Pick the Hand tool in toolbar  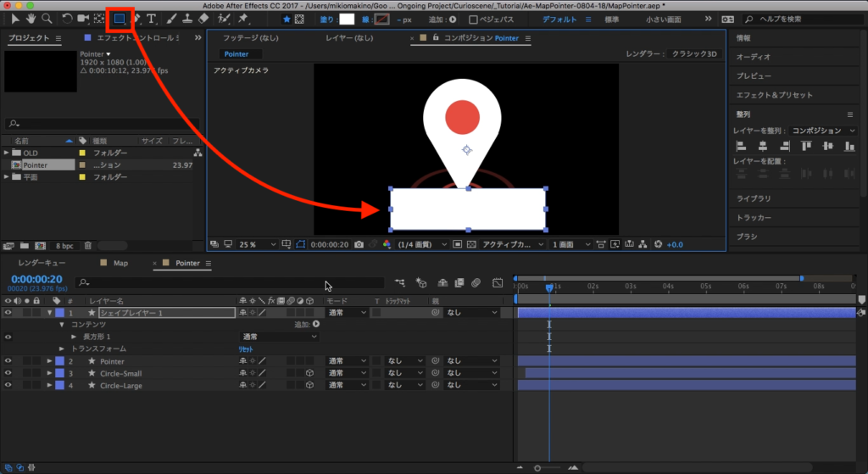coord(31,19)
